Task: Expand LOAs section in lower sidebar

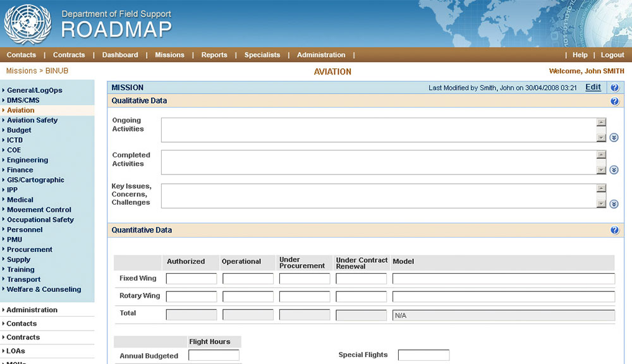Action: tap(16, 351)
